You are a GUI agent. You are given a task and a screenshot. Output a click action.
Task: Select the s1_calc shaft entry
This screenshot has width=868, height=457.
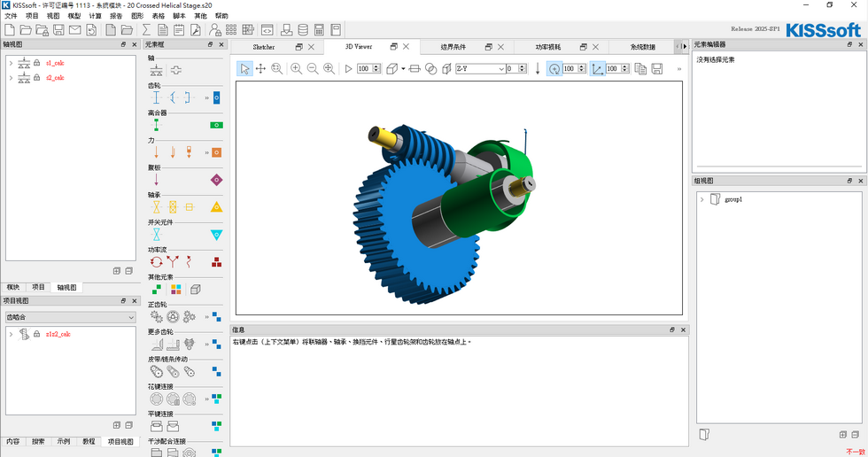tap(55, 63)
